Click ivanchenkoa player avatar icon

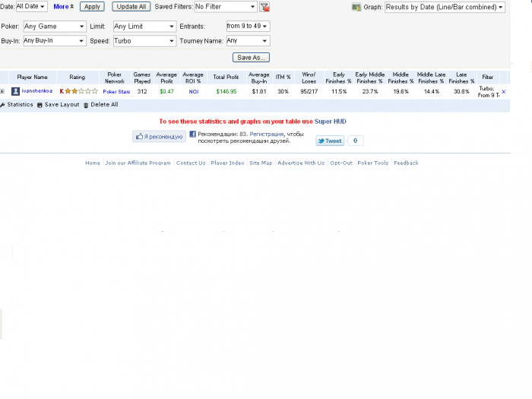click(15, 91)
